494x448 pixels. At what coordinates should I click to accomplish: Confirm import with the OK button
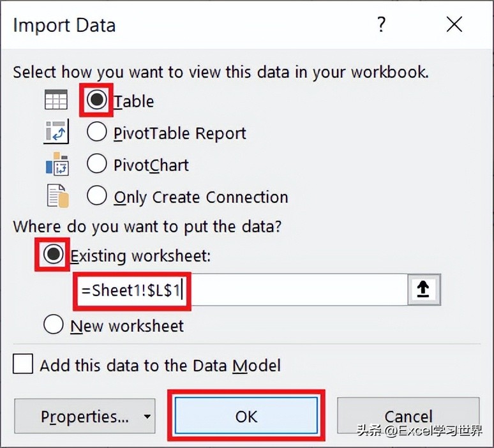(246, 416)
